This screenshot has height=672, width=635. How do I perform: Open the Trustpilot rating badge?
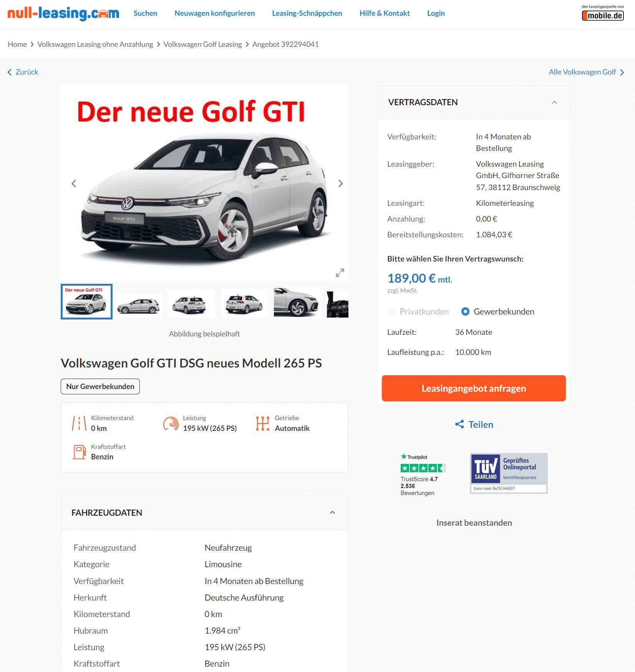423,475
